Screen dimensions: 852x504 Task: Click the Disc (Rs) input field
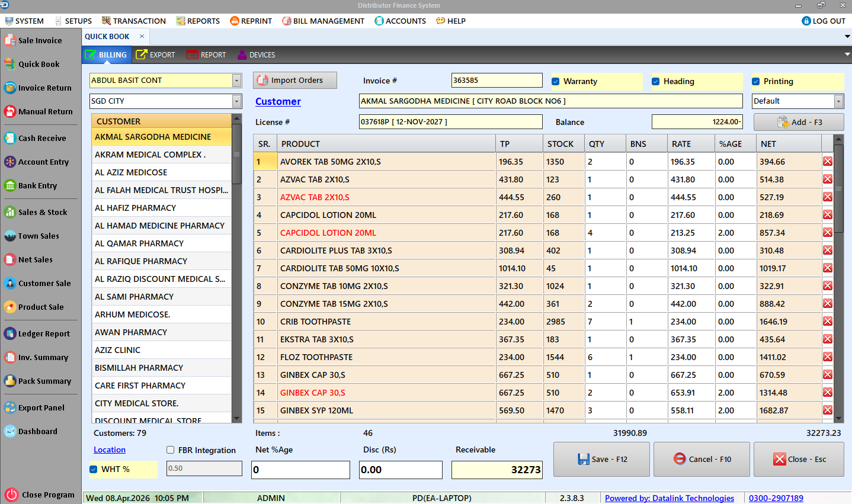(401, 470)
